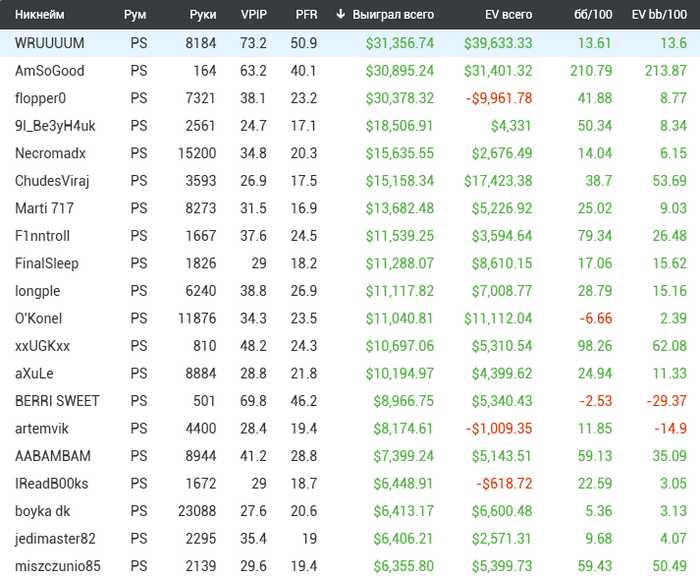Sort by the VPIP column header
Screen dimensions: 700x578
pyautogui.click(x=254, y=15)
